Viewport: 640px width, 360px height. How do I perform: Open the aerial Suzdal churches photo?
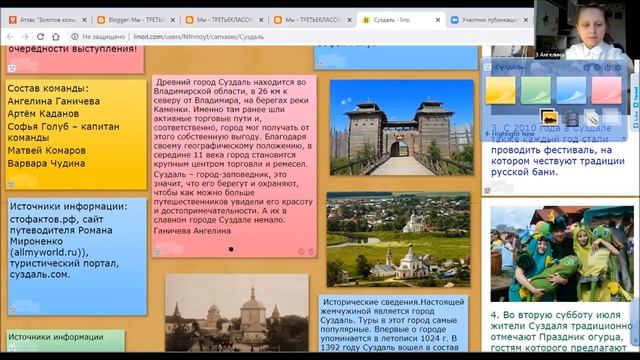point(398,240)
